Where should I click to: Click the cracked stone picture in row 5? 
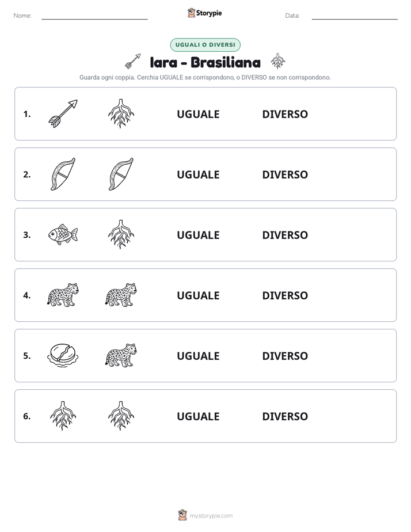[63, 355]
